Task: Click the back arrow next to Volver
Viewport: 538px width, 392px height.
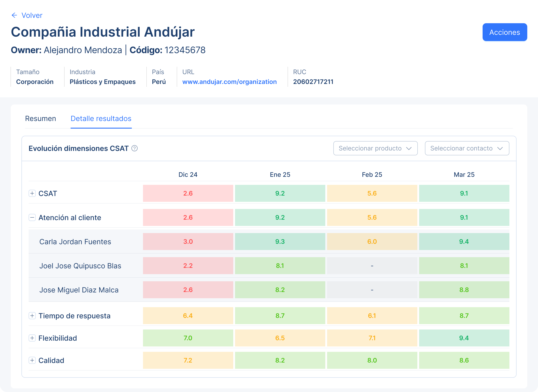Action: click(x=14, y=15)
